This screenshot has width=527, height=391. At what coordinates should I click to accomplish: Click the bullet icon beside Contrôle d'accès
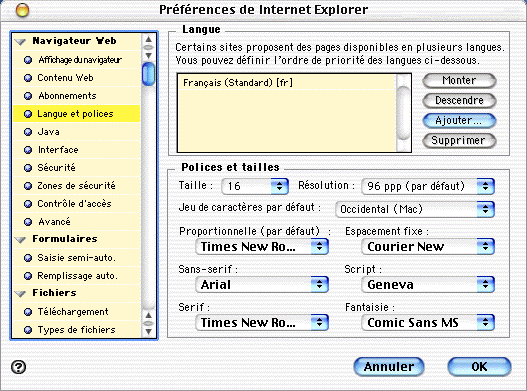pos(28,204)
